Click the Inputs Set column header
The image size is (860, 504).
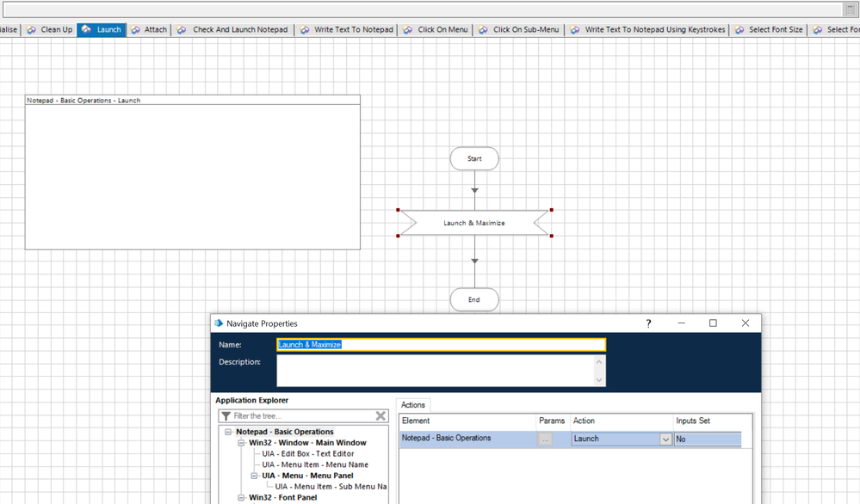pyautogui.click(x=708, y=421)
